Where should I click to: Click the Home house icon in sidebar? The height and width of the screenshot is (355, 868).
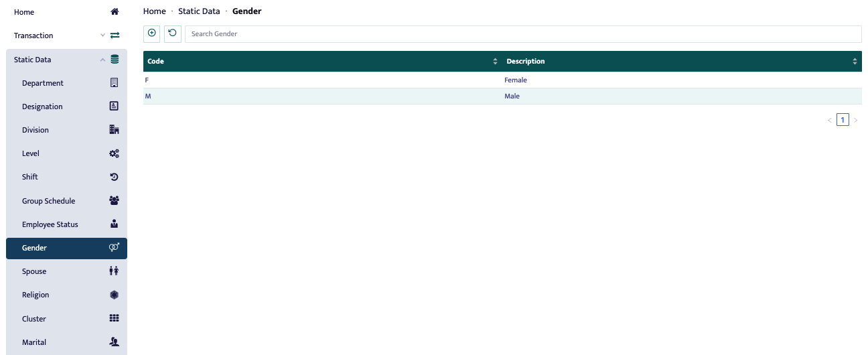[115, 12]
